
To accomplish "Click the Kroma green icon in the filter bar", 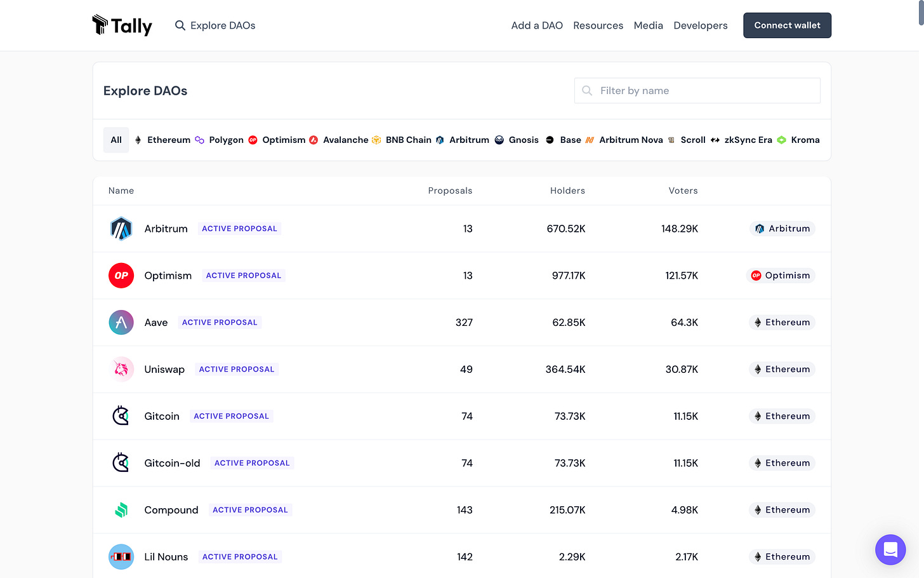I will 782,140.
